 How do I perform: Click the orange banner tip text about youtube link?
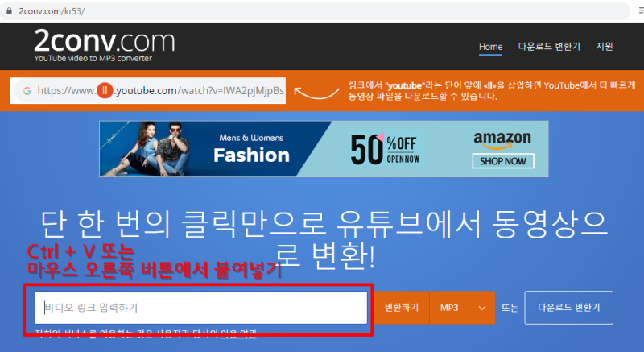click(492, 91)
